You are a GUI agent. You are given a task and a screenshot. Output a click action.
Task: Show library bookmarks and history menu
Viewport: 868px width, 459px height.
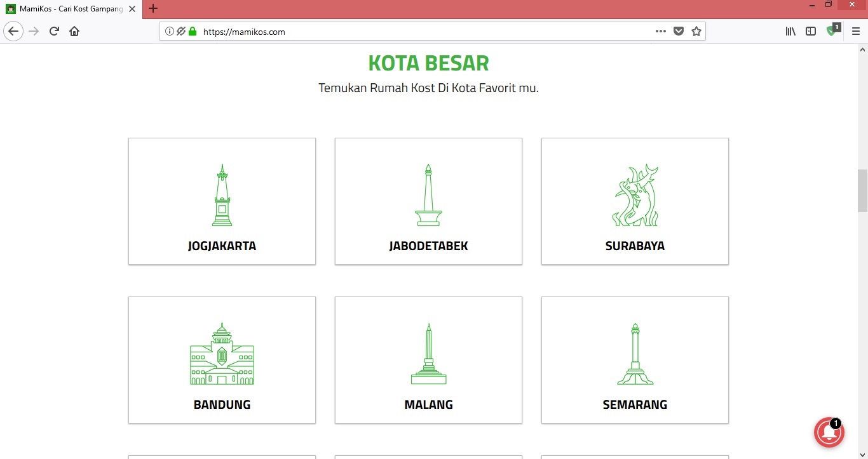pos(790,31)
